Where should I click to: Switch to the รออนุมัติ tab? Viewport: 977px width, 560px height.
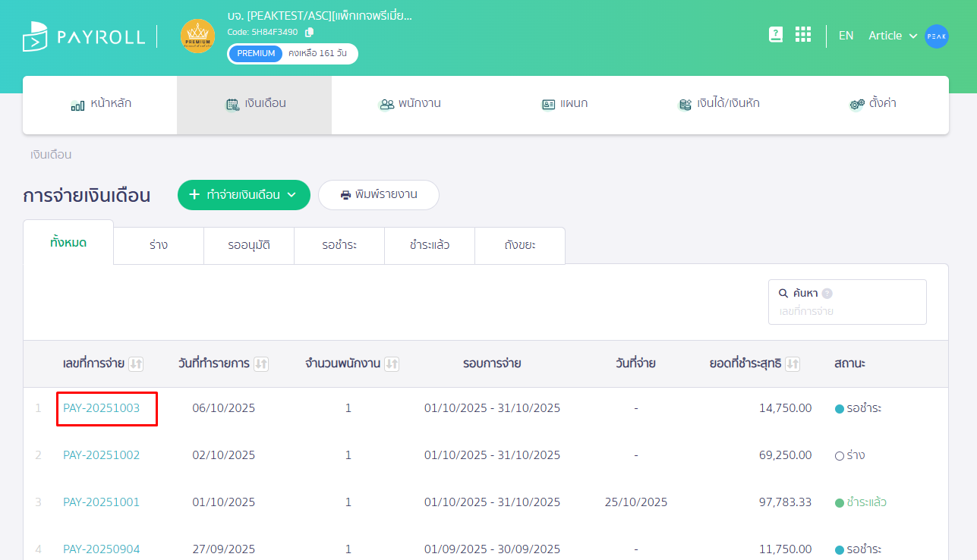coord(248,246)
